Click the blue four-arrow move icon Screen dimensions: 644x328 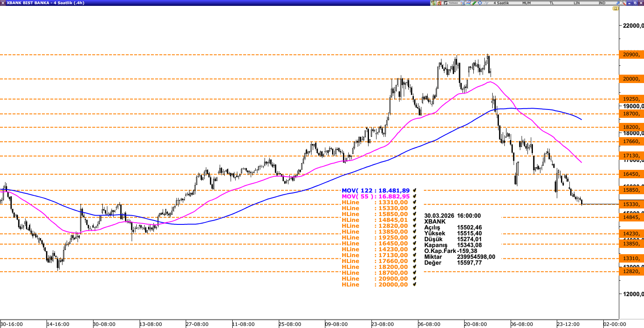point(480,3)
